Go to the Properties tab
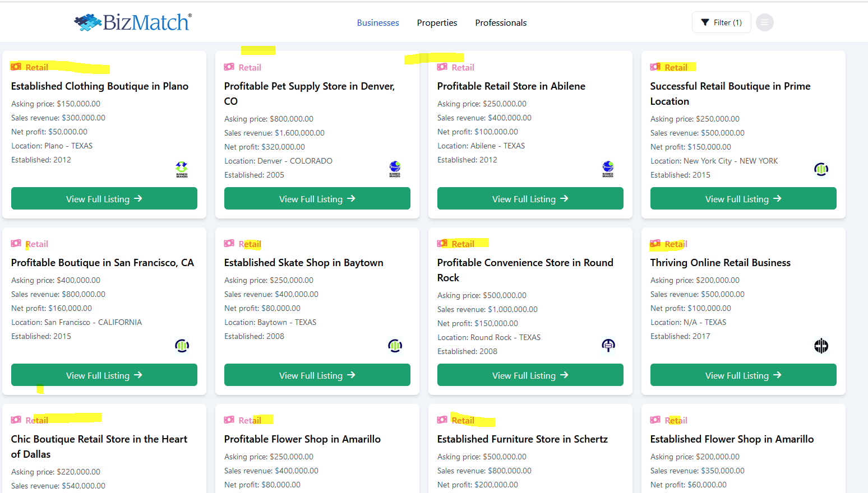 (x=437, y=23)
